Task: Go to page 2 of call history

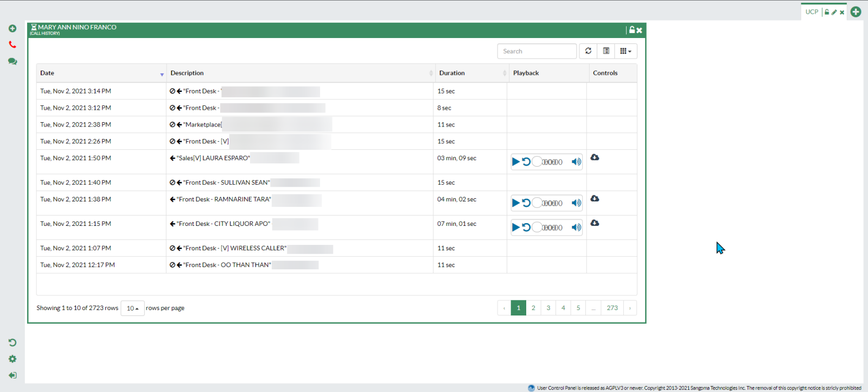Action: [x=533, y=308]
